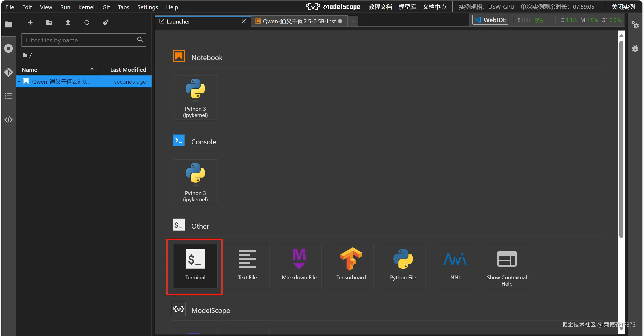Toggle file browser folder sidebar

tap(9, 24)
